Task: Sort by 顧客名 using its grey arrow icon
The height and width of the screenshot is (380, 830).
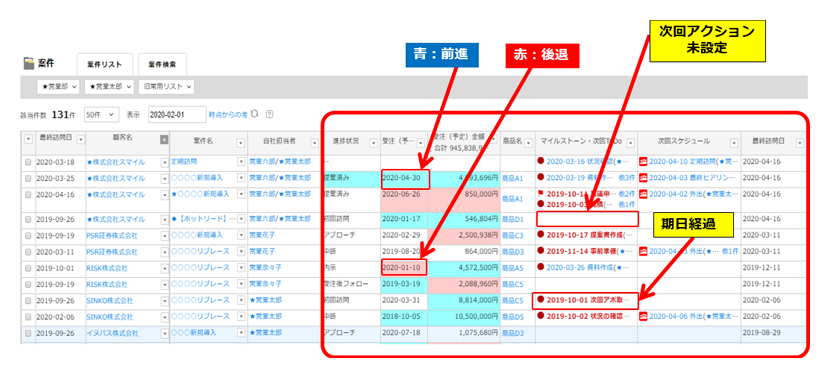Action: point(164,140)
